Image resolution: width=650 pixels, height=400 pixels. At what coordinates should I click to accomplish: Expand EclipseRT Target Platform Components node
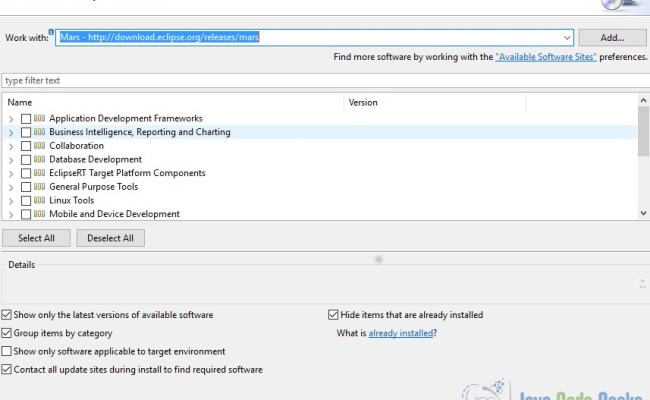pos(11,174)
